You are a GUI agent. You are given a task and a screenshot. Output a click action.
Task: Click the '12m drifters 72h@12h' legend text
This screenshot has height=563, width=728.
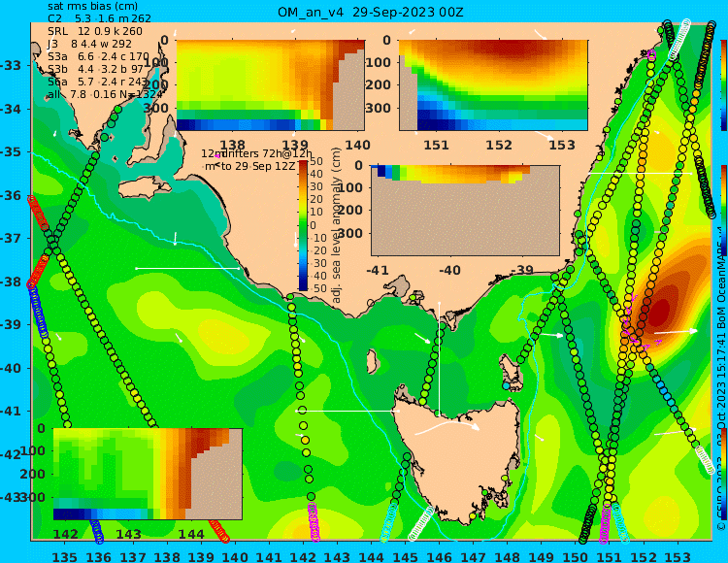(256, 153)
